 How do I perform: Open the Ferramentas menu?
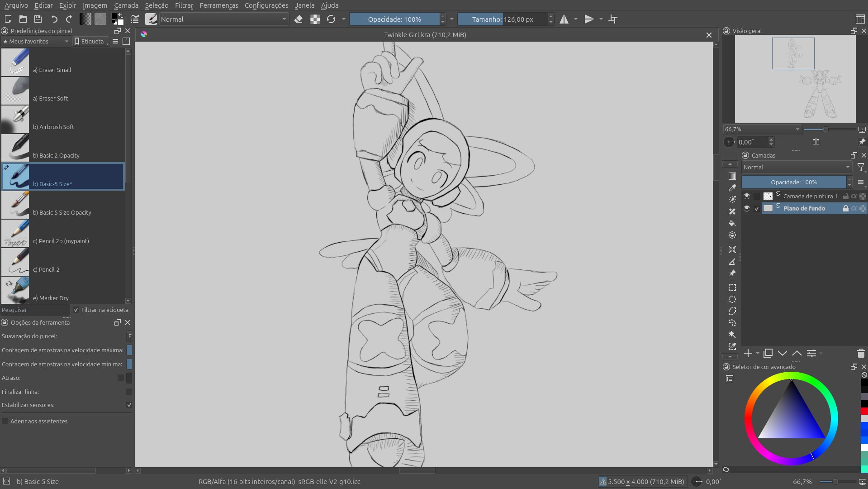pos(219,5)
